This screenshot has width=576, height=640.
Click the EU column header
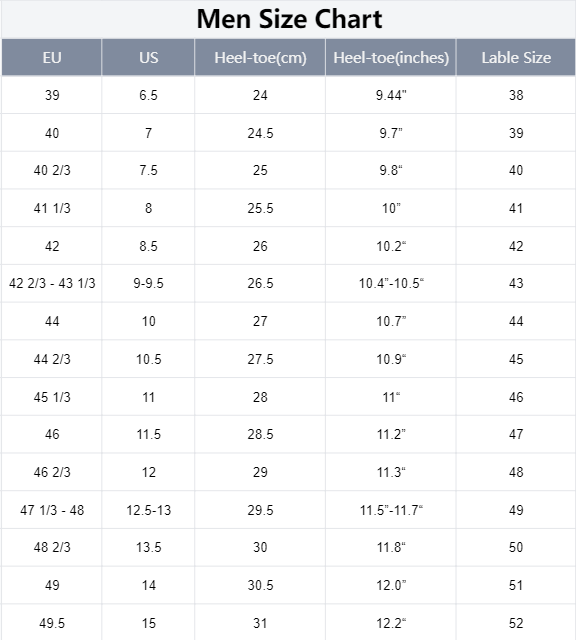point(52,58)
